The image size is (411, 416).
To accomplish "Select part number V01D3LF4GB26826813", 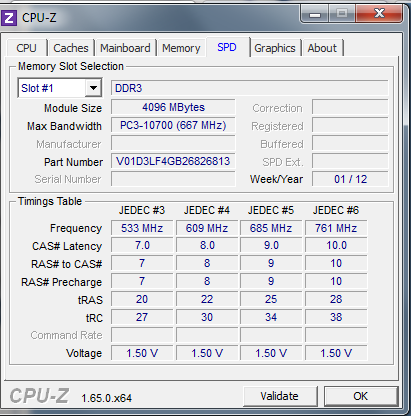I will (173, 161).
